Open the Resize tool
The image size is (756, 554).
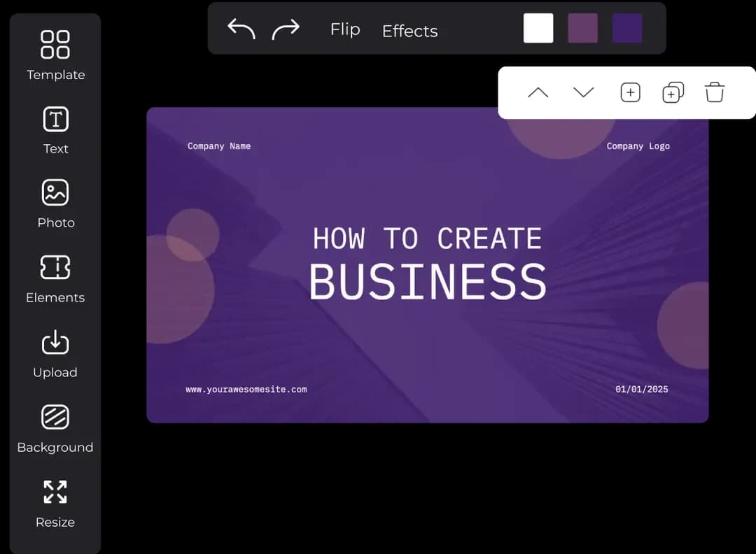click(x=55, y=504)
